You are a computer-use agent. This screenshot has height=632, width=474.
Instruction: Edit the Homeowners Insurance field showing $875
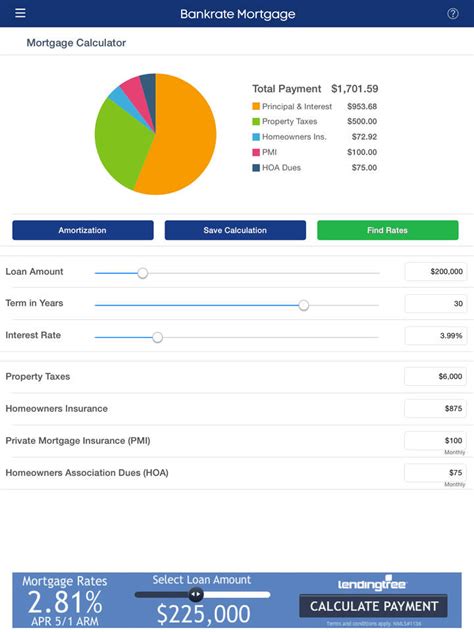tap(436, 408)
